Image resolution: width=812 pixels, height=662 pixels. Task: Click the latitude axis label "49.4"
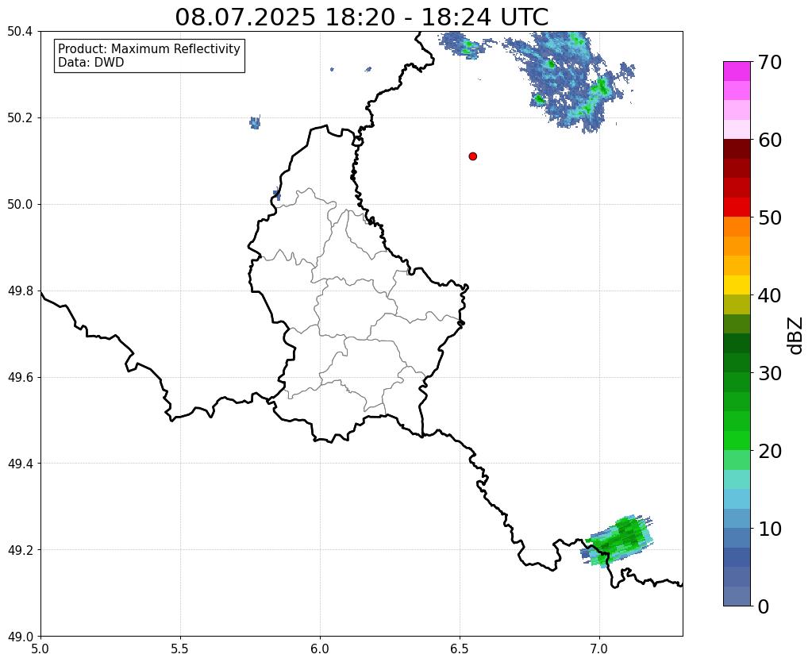tap(20, 464)
